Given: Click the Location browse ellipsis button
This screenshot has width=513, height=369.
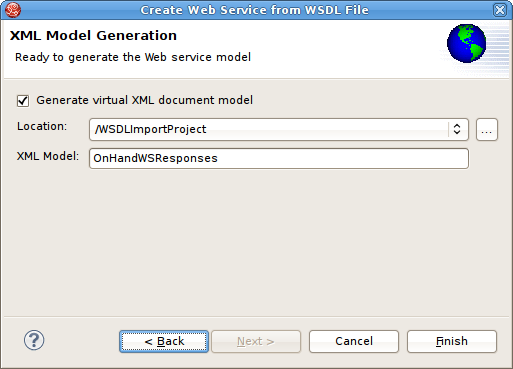Looking at the screenshot, I should point(487,129).
